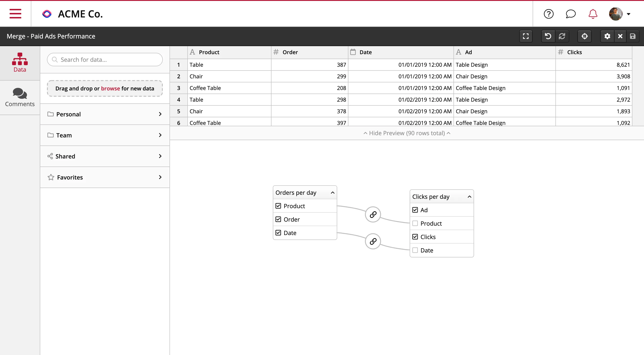The width and height of the screenshot is (644, 355).
Task: Click the Chair Design cell in row 5
Action: pyautogui.click(x=505, y=111)
